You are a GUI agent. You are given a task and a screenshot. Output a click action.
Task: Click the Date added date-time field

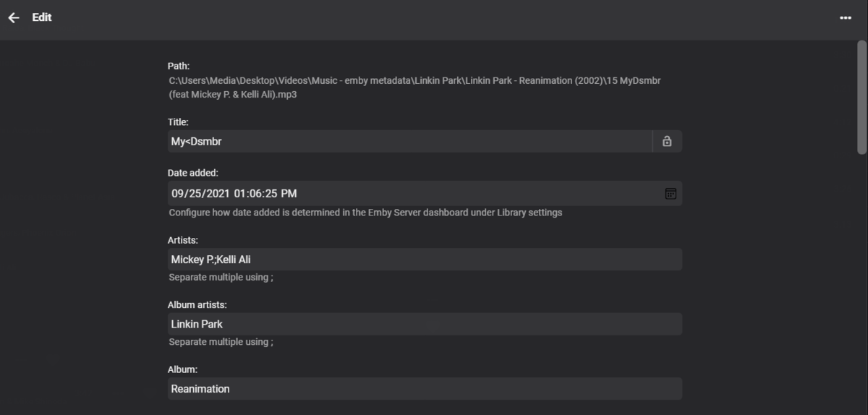(412, 194)
